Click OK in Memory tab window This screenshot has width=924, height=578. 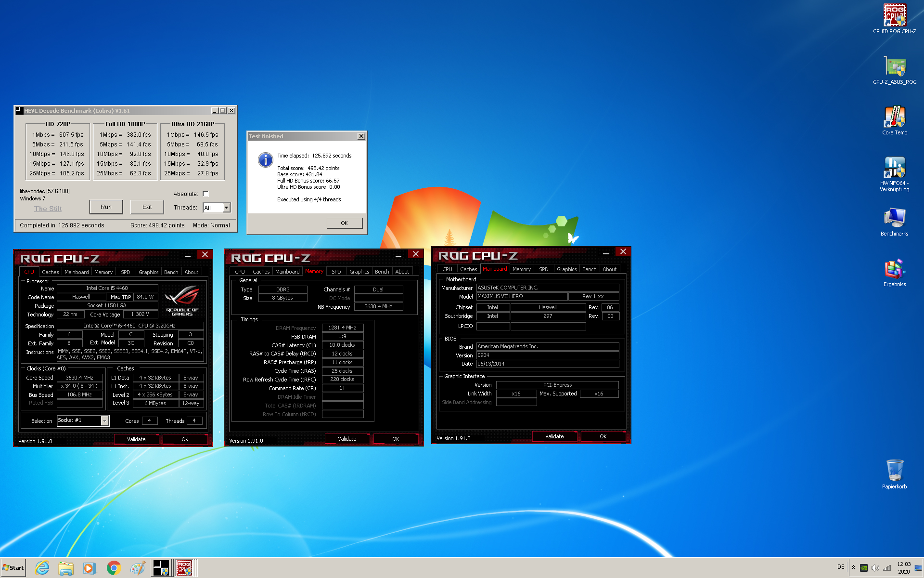coord(396,439)
